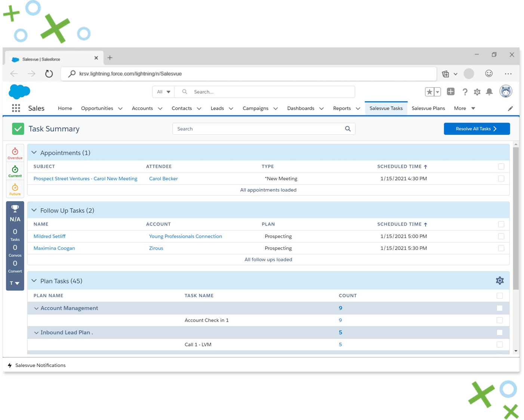Click the green Task Summary checkmark icon

(x=18, y=129)
